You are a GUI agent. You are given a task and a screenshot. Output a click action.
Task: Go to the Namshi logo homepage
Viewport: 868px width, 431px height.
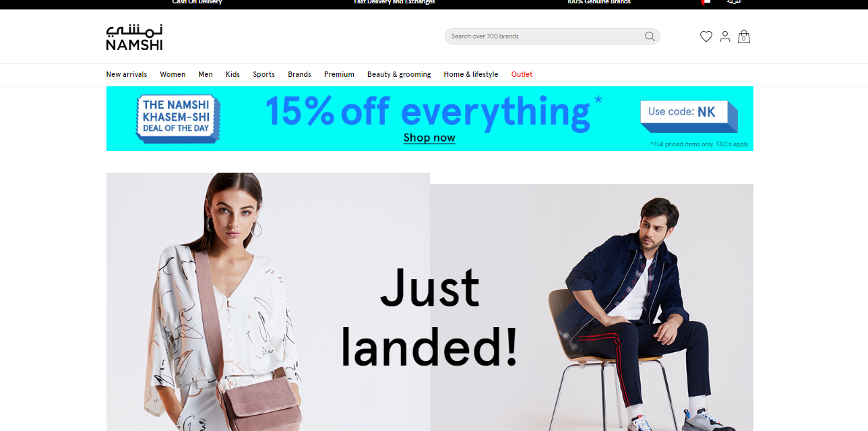click(134, 38)
